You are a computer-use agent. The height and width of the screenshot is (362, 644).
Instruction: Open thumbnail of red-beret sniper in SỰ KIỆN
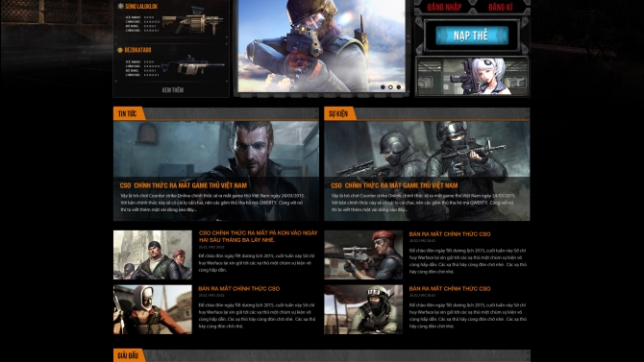pos(363,254)
